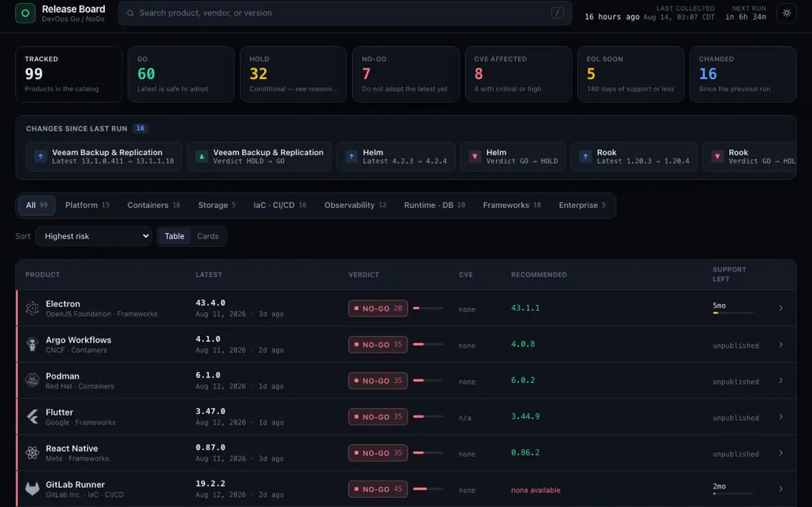812x507 pixels.
Task: Select the Platform category tab
Action: coord(87,205)
